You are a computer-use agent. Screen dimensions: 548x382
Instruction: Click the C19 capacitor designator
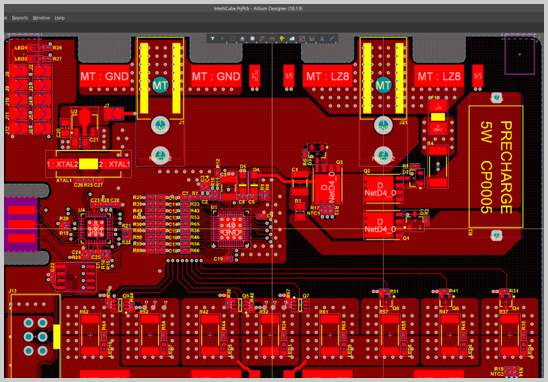(218, 259)
